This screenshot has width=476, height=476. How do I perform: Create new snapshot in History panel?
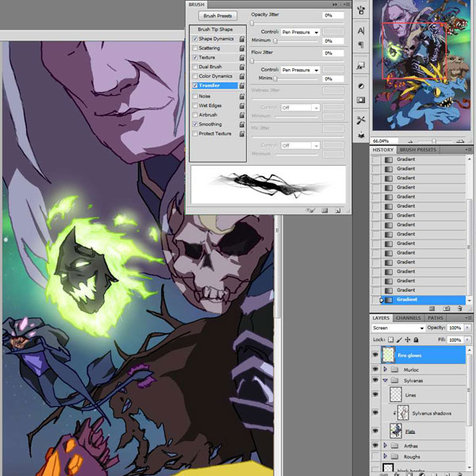point(447,309)
